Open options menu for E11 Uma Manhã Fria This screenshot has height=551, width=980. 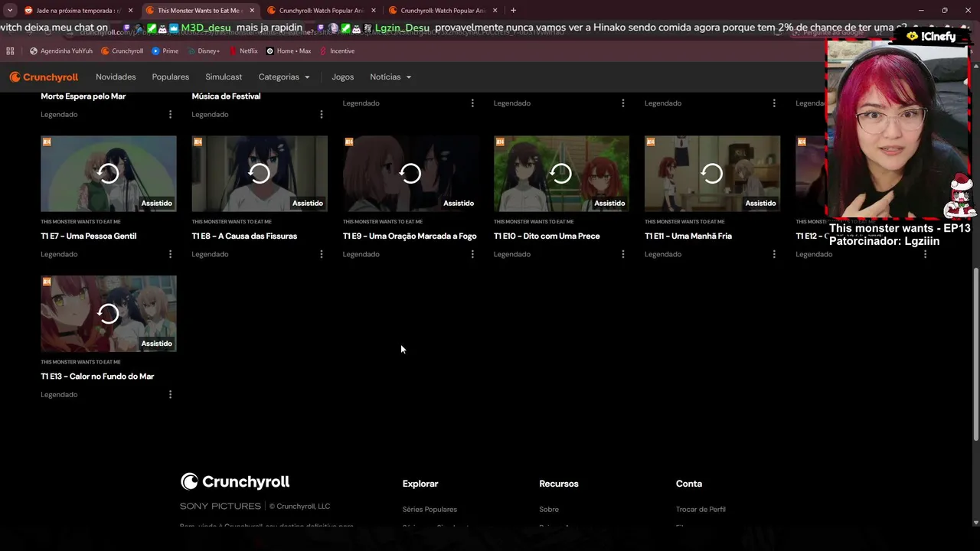[773, 254]
